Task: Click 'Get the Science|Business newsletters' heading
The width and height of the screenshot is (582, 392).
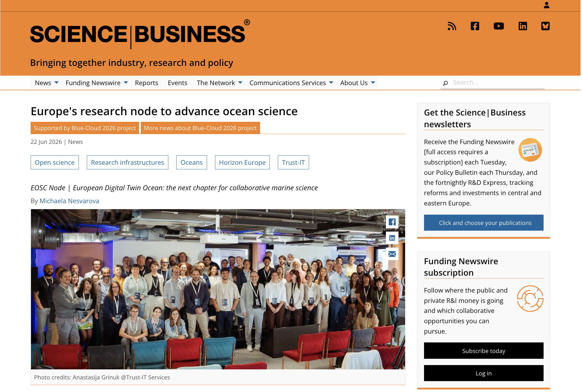Action: point(475,118)
